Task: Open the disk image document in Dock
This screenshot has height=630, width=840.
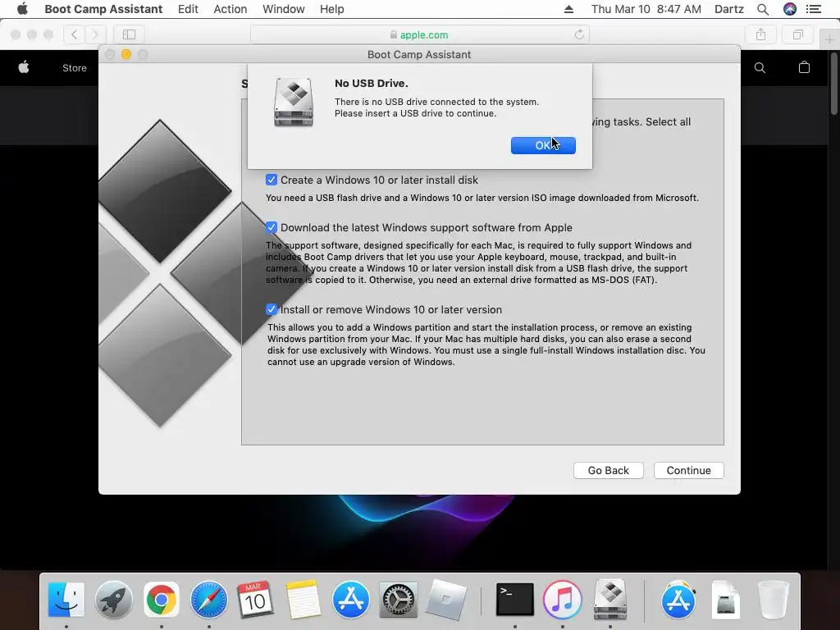Action: tap(725, 600)
